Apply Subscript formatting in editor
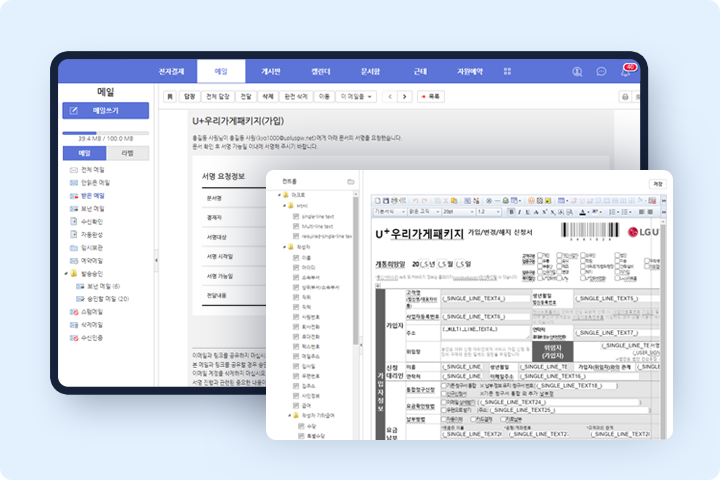Viewport: 720px width, 480px height. click(x=553, y=212)
